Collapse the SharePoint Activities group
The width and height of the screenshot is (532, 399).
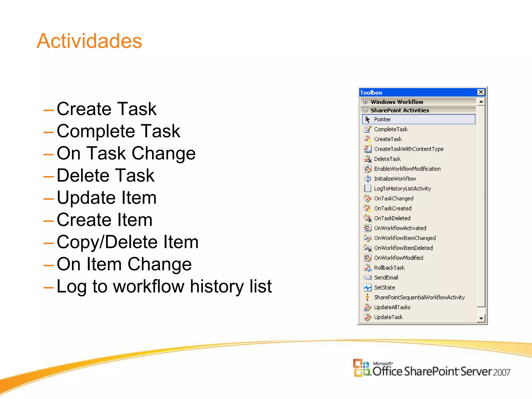365,110
